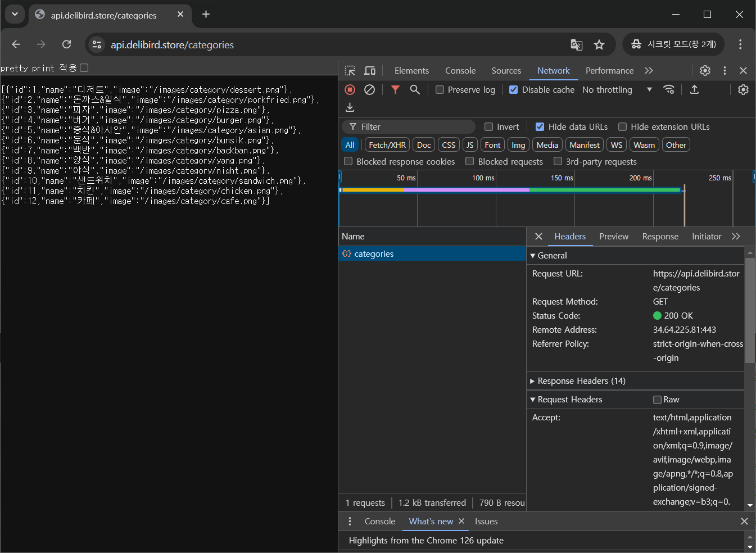Select the categories request row
Viewport: 756px width, 553px height.
tap(374, 254)
